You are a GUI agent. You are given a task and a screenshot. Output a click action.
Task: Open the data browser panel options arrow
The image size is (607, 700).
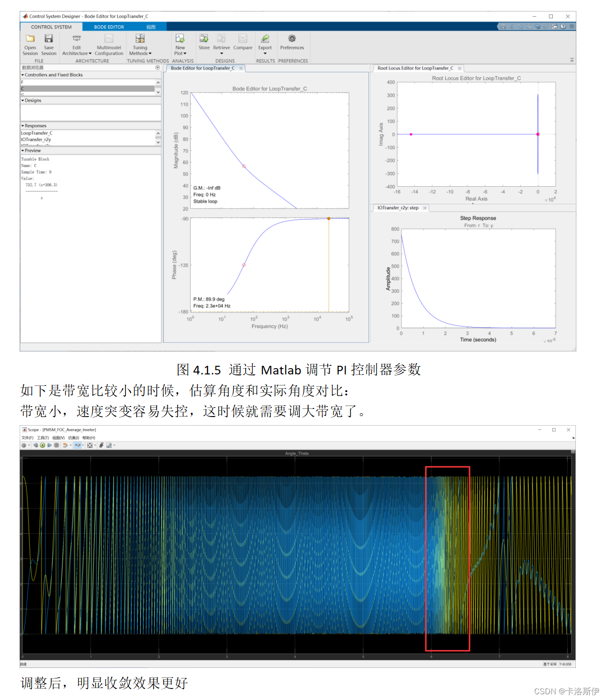pyautogui.click(x=158, y=68)
